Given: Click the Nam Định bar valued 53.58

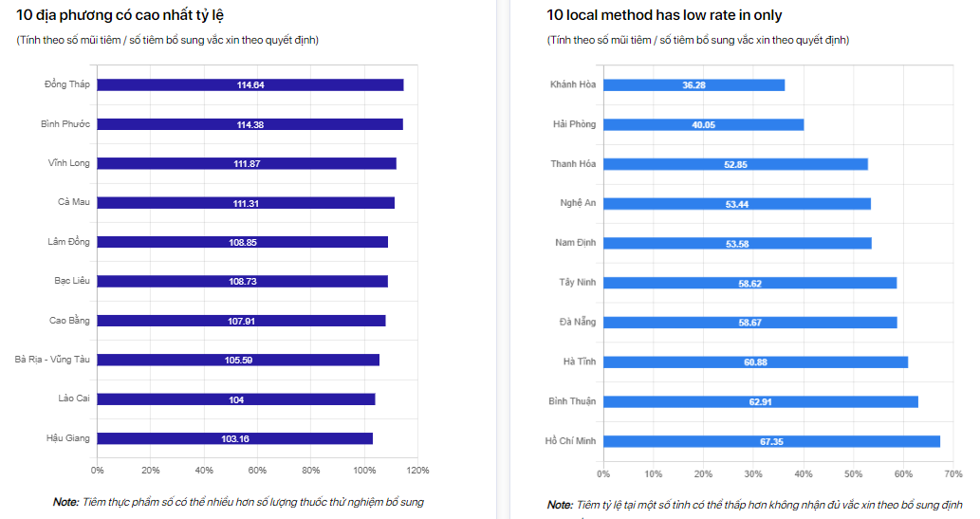Looking at the screenshot, I should (737, 243).
